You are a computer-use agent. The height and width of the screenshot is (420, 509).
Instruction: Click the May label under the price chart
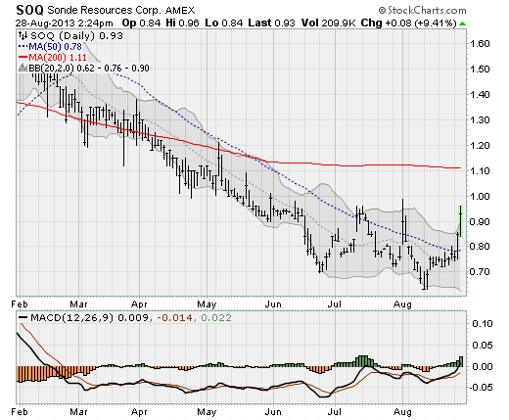coord(207,304)
